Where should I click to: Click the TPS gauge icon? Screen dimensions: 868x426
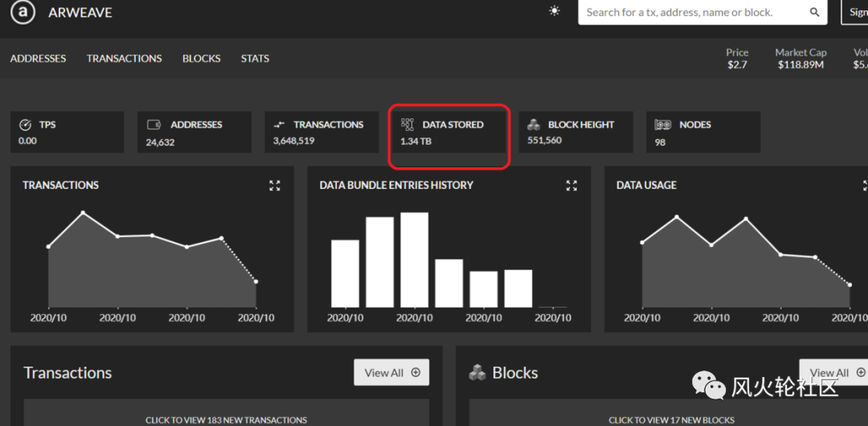26,125
